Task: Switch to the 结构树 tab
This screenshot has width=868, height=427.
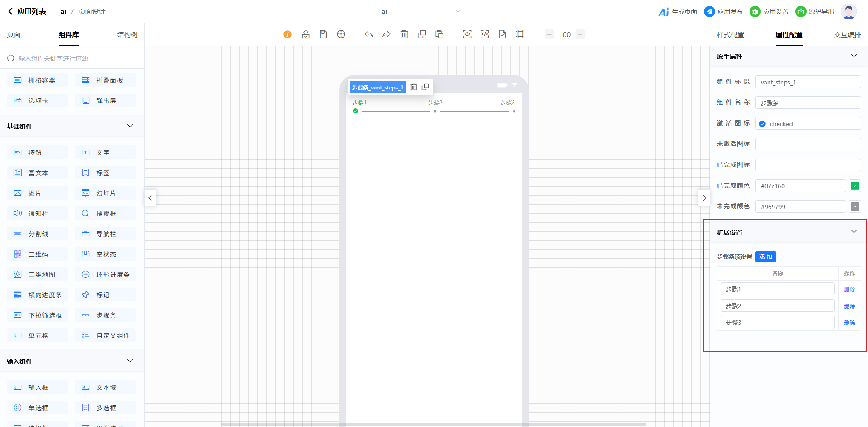Action: (x=127, y=35)
